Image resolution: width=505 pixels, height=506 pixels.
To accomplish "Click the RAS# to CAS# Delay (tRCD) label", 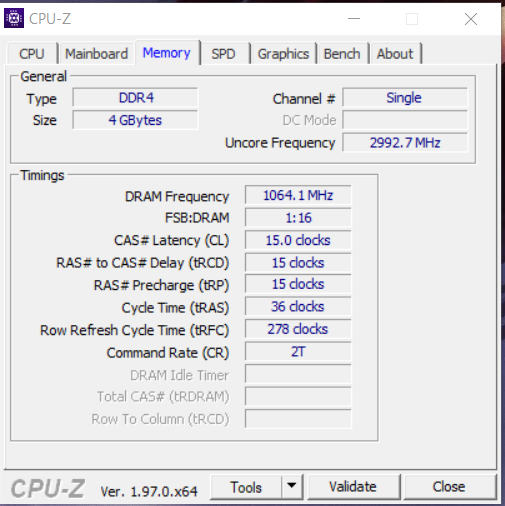I will point(143,263).
